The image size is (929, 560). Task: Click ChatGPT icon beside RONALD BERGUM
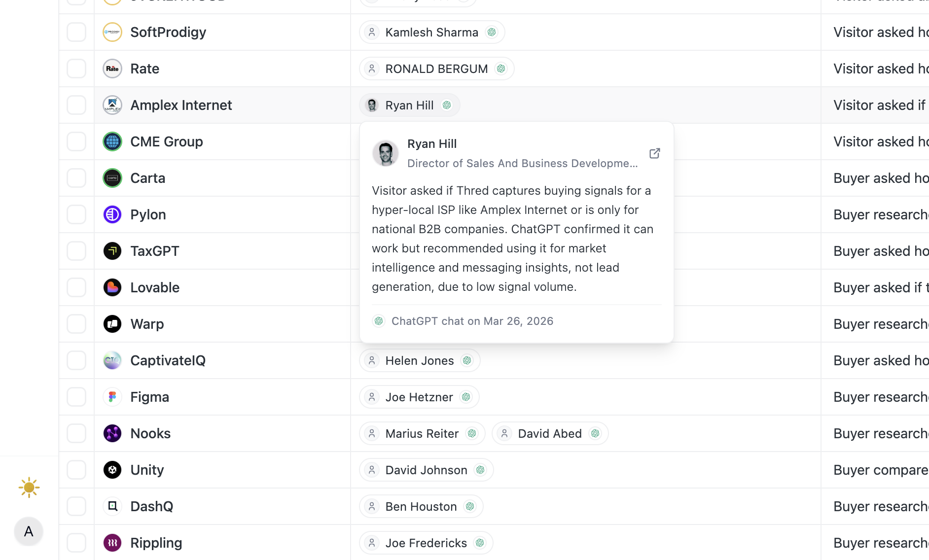501,69
